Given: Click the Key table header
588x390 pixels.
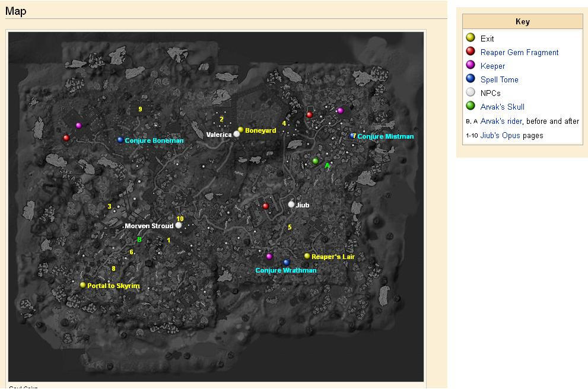Looking at the screenshot, I should 522,21.
